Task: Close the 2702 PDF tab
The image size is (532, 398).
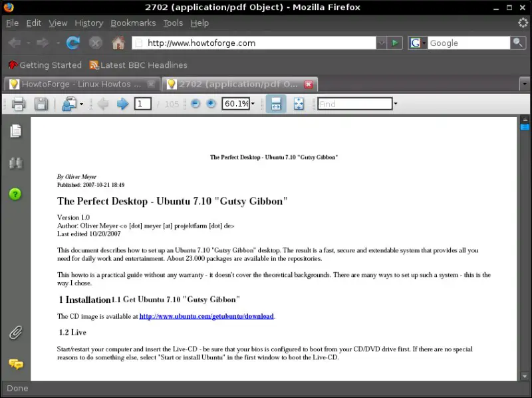Action: point(309,85)
